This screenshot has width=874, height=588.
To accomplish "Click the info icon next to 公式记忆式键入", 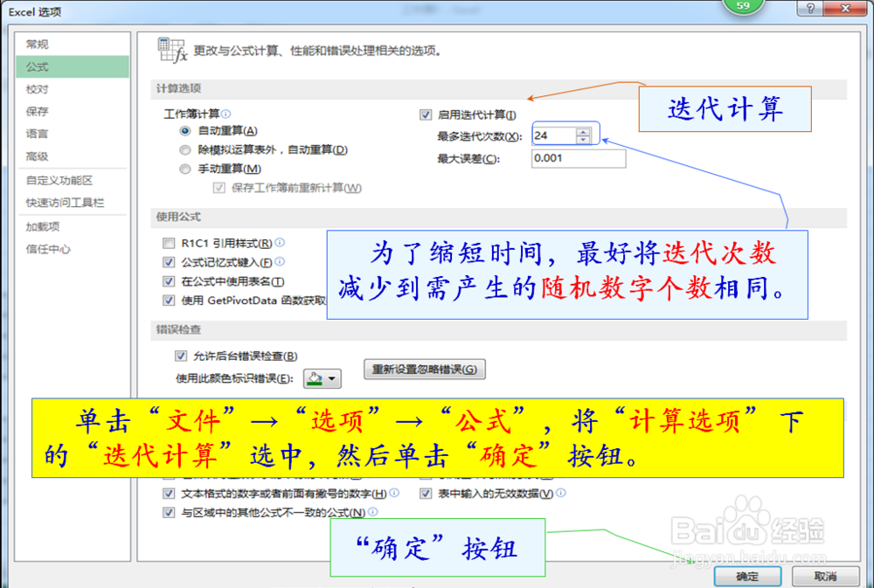I will click(280, 261).
